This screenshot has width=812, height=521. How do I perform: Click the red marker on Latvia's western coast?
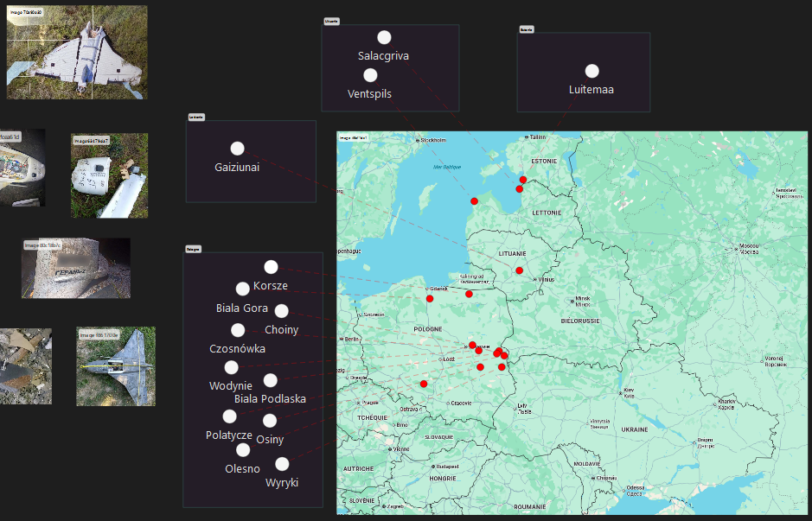pyautogui.click(x=474, y=201)
